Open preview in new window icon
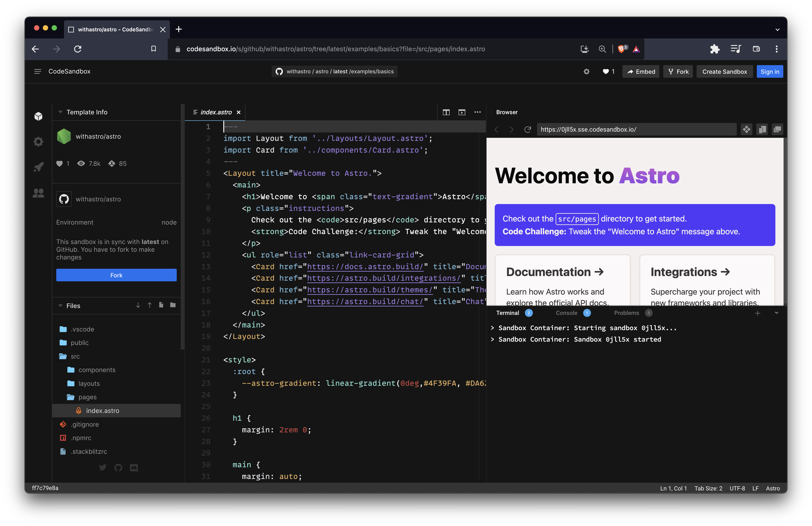 click(777, 129)
